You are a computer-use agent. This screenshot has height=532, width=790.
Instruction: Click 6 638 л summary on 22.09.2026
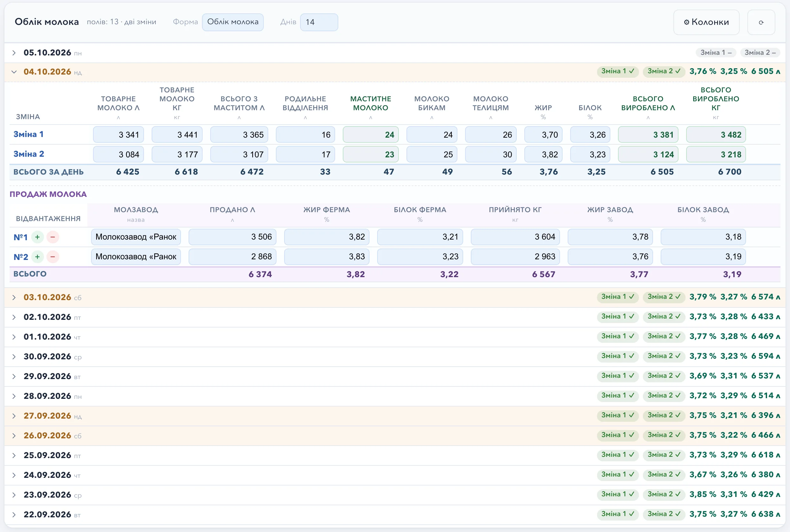pyautogui.click(x=765, y=514)
